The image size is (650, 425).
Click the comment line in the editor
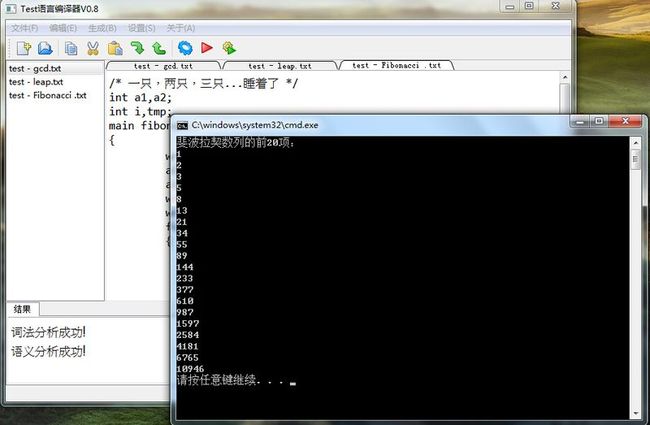[x=203, y=83]
